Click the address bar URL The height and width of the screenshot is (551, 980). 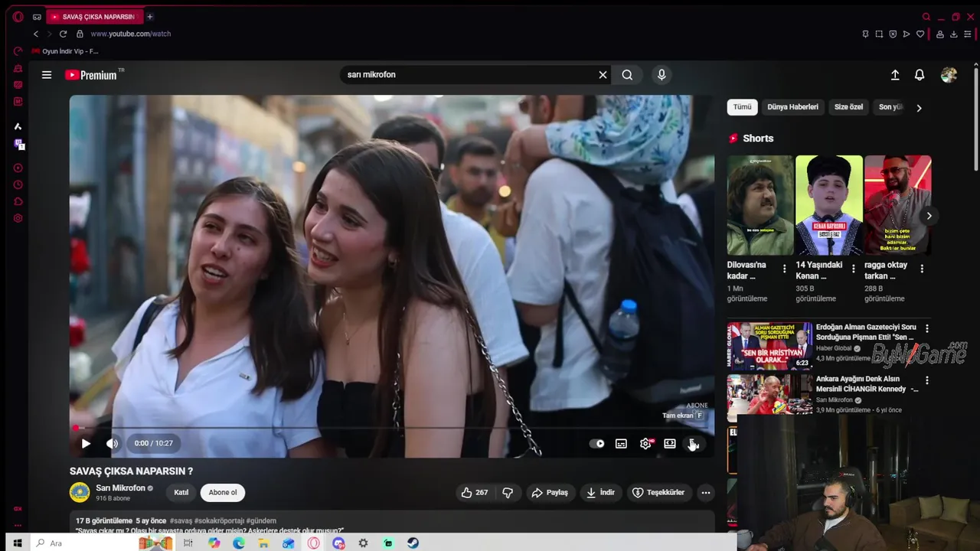131,34
